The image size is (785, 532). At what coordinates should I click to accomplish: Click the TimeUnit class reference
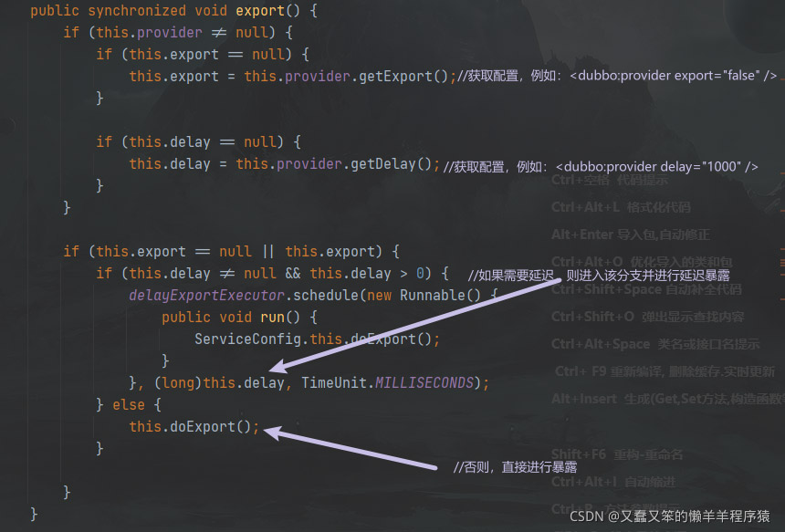pos(334,383)
